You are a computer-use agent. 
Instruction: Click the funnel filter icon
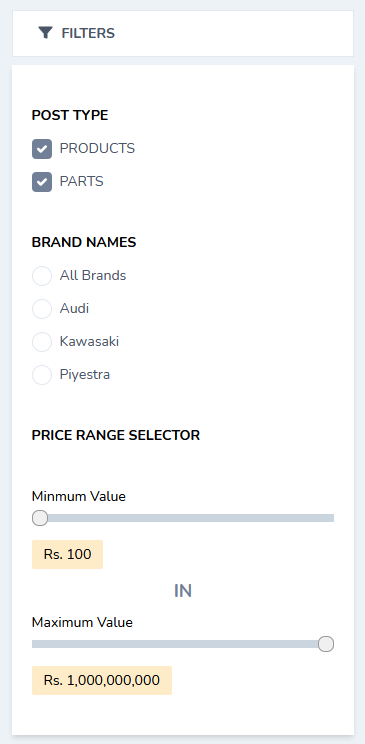pos(45,33)
